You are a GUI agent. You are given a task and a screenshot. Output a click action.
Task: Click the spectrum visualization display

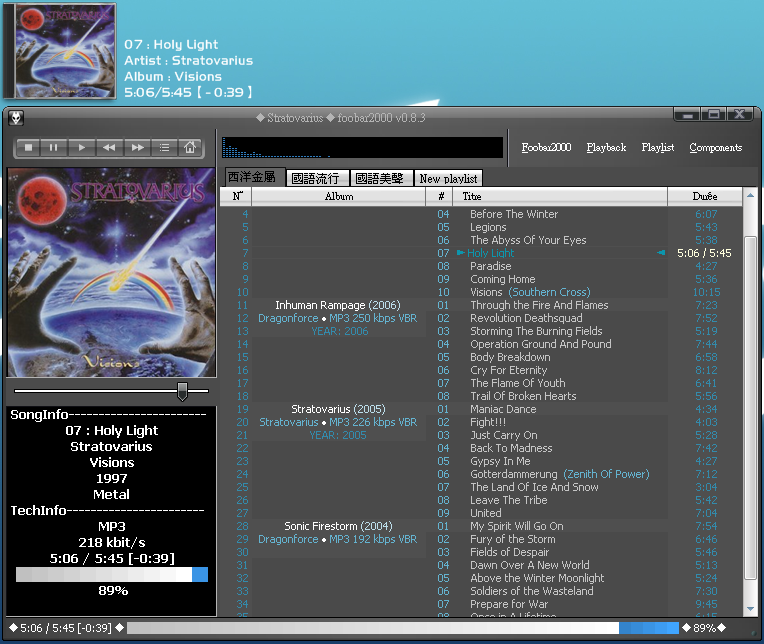(362, 147)
